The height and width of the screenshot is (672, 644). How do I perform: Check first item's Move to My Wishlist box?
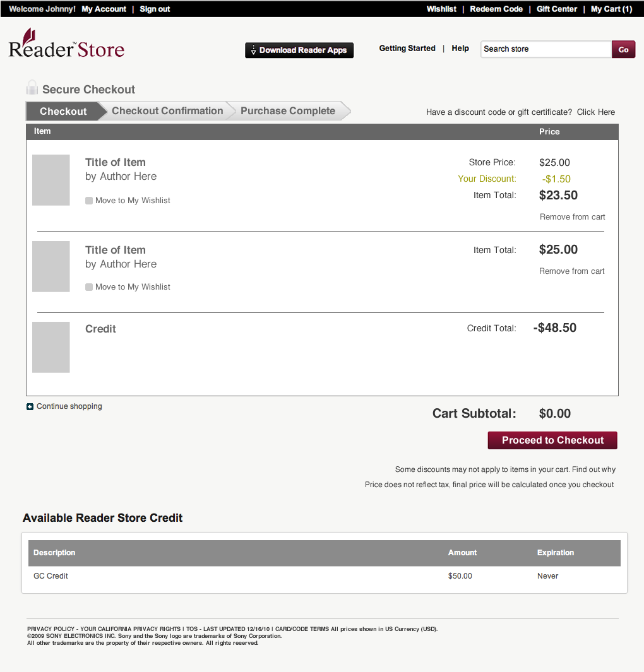pyautogui.click(x=89, y=201)
